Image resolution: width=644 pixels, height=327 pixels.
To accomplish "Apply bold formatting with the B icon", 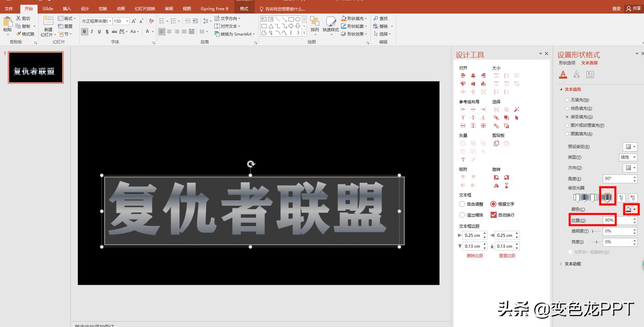I will point(84,32).
